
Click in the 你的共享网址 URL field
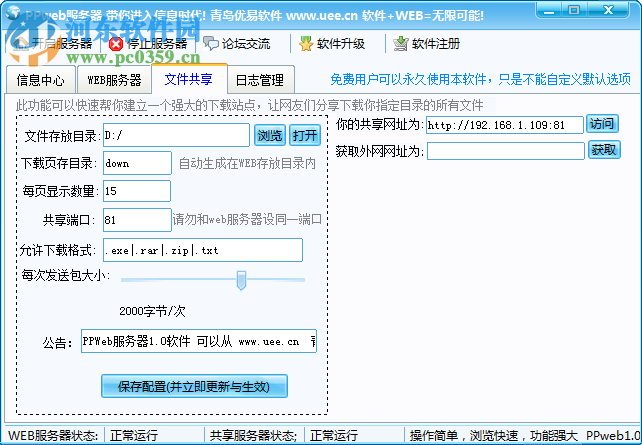point(505,125)
